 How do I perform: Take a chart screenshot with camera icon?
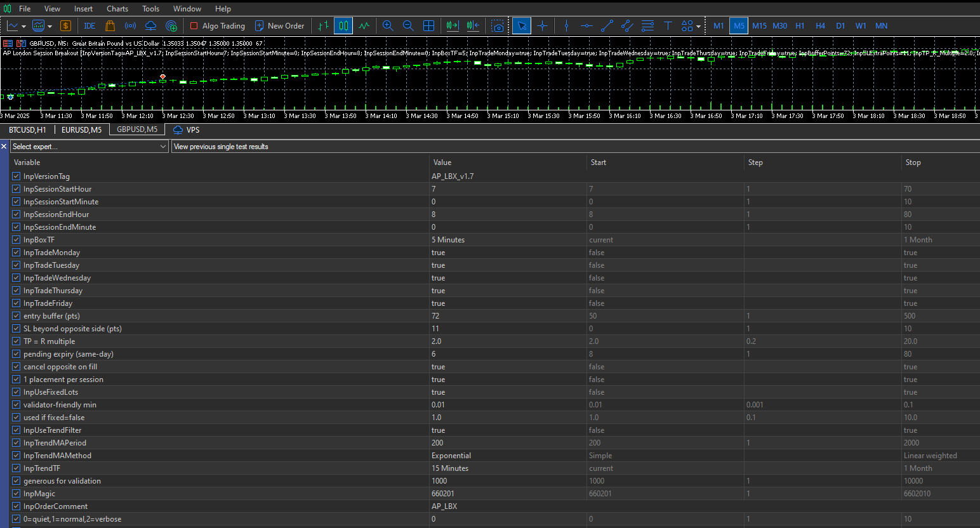tap(498, 26)
